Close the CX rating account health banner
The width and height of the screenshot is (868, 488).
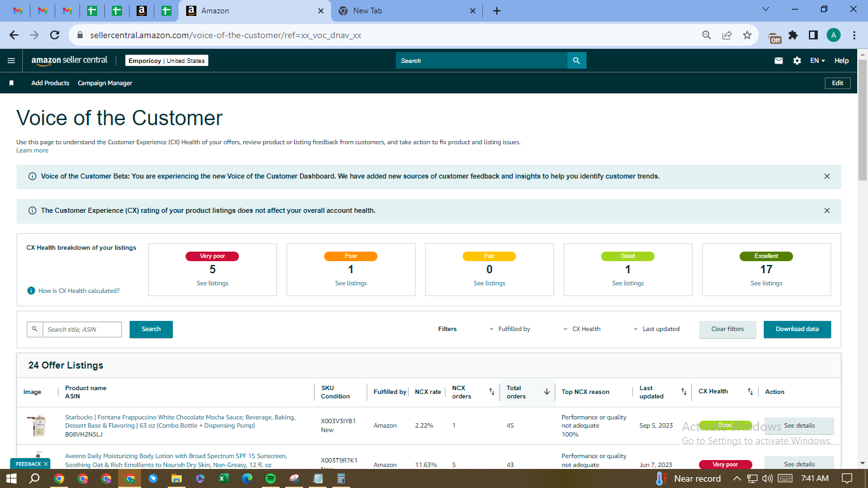click(827, 210)
